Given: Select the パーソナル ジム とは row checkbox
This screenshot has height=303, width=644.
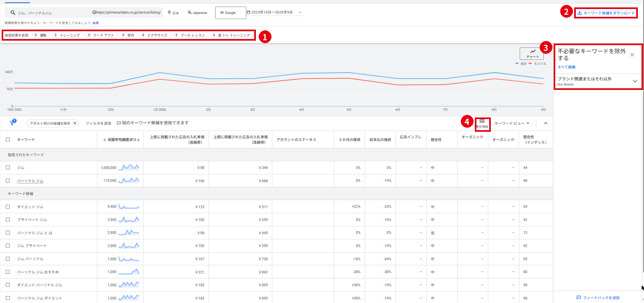Looking at the screenshot, I should click(8, 233).
